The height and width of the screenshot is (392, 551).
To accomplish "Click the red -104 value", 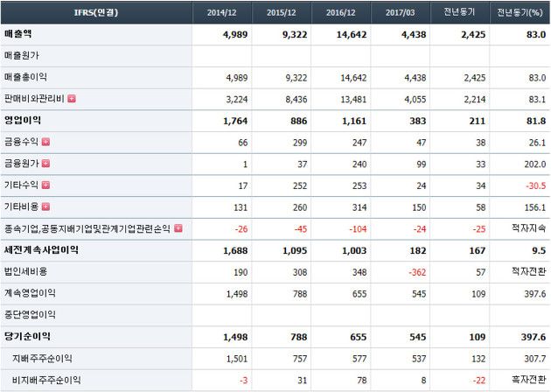I will (358, 229).
